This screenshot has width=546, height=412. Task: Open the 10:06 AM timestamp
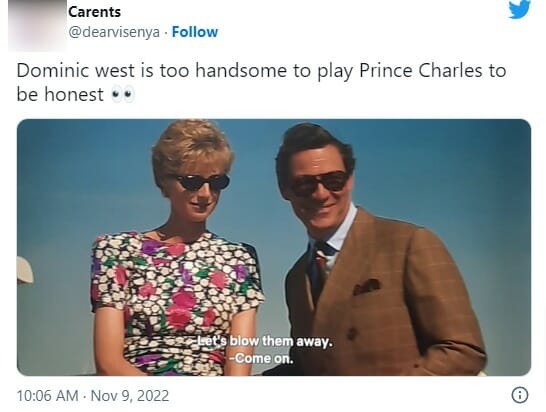pos(47,396)
